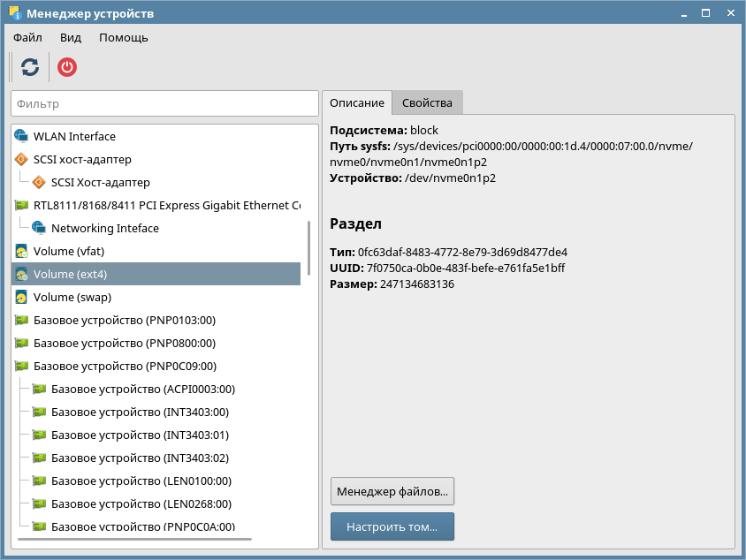The image size is (746, 560).
Task: Click the Volume (vfat) disk icon
Action: pos(21,251)
